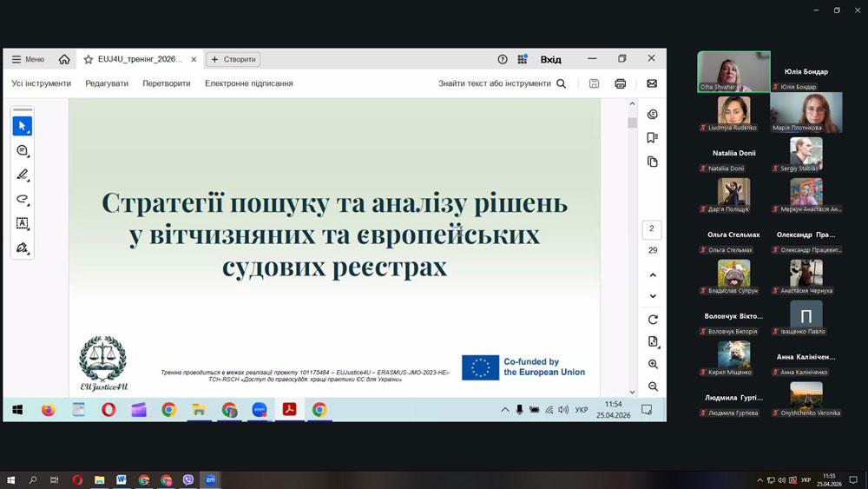
Task: Save the PDF with the floppy disk icon
Action: click(594, 83)
